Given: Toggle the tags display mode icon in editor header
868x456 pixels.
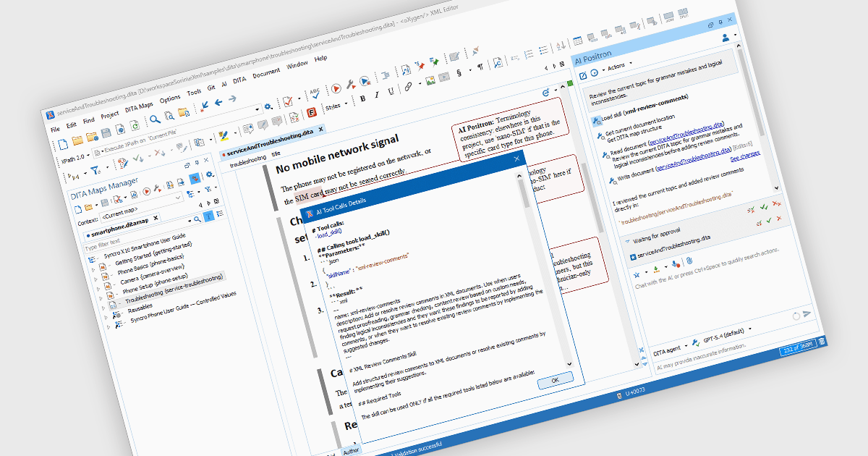Looking at the screenshot, I should click(x=546, y=93).
